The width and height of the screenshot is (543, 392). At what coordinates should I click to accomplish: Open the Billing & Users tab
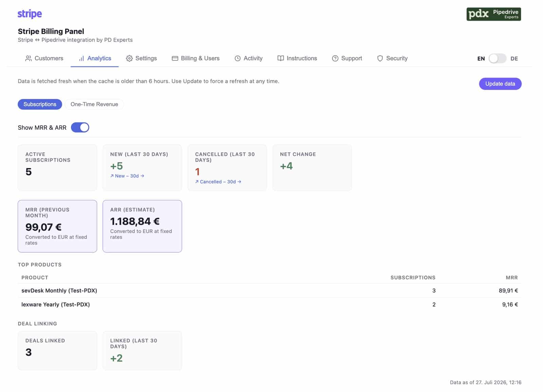tap(195, 58)
